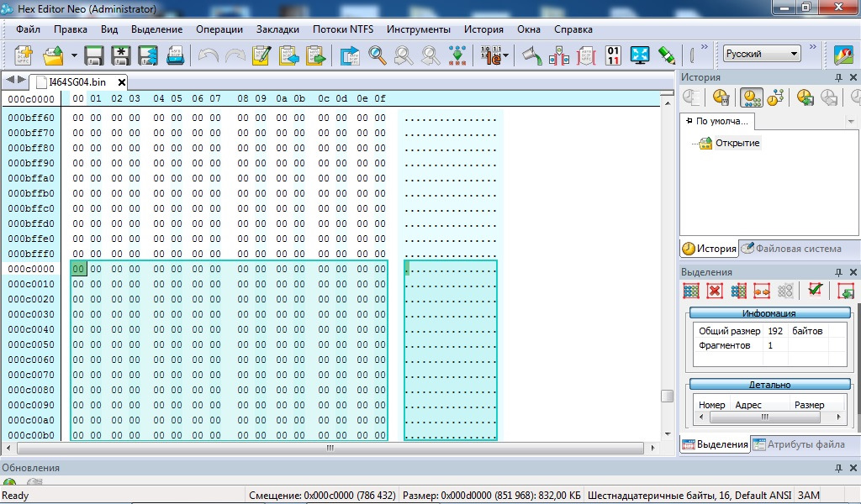Click the clipboard with green arrow icon

(x=316, y=55)
